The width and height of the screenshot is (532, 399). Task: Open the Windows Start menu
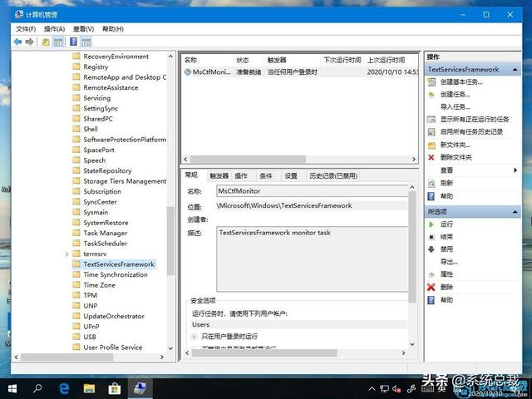coord(12,388)
